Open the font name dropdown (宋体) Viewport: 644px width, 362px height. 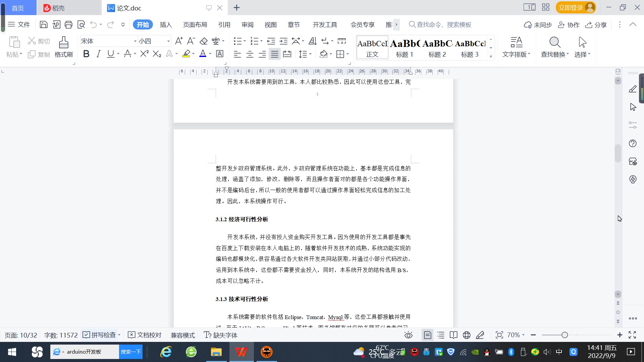coord(135,41)
